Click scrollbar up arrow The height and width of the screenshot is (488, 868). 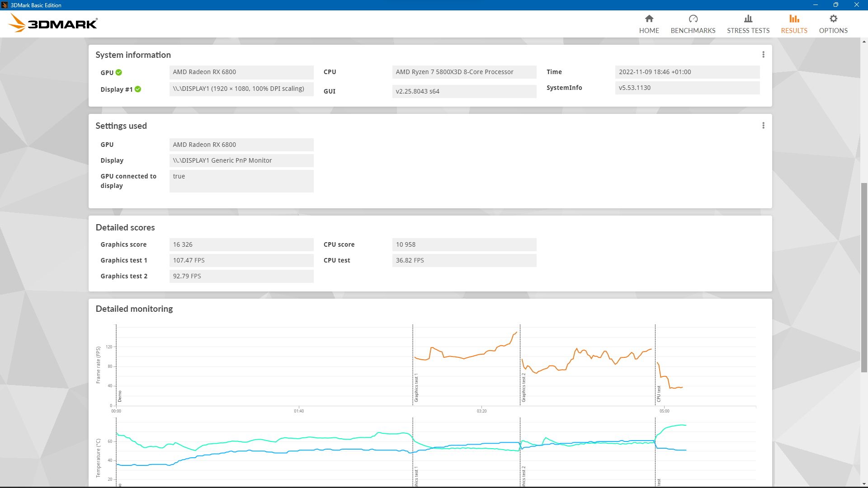coord(864,42)
